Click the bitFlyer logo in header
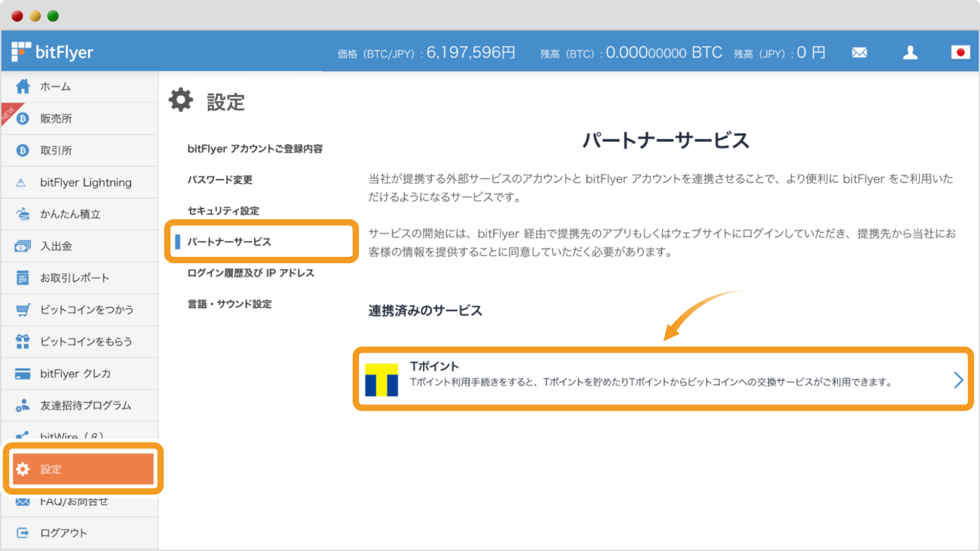Viewport: 980px width, 551px height. (x=52, y=52)
